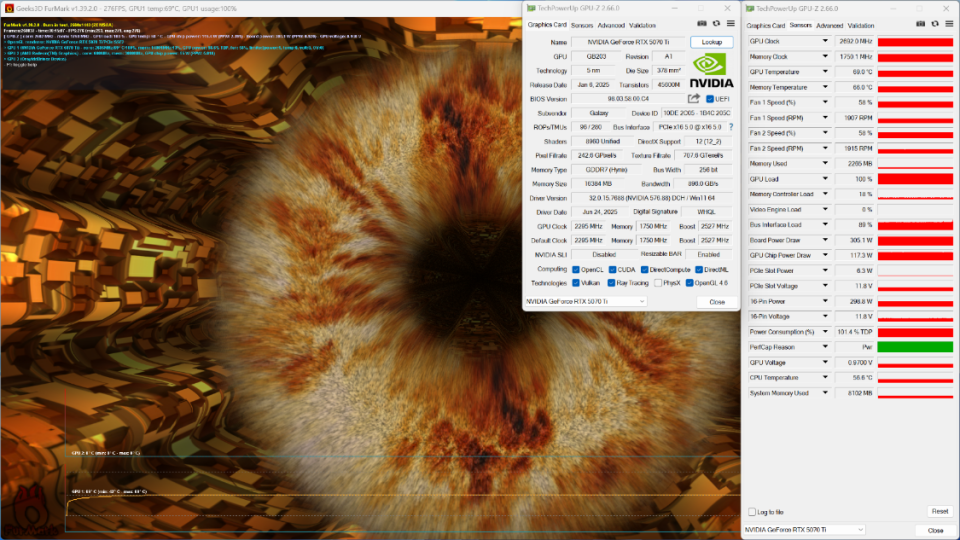Toggle UEFI checkbox
This screenshot has height=540, width=960.
[710, 99]
